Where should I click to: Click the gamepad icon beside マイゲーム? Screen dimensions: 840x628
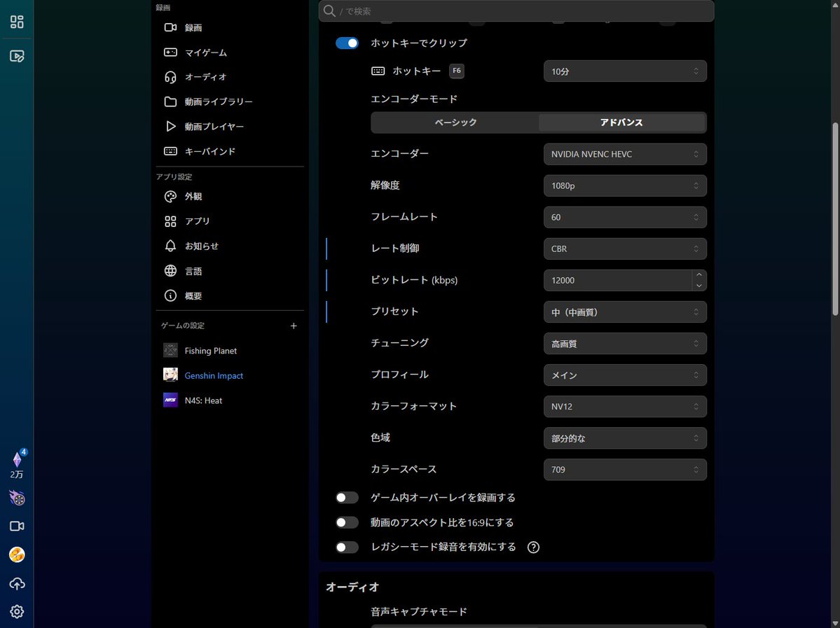pyautogui.click(x=170, y=53)
